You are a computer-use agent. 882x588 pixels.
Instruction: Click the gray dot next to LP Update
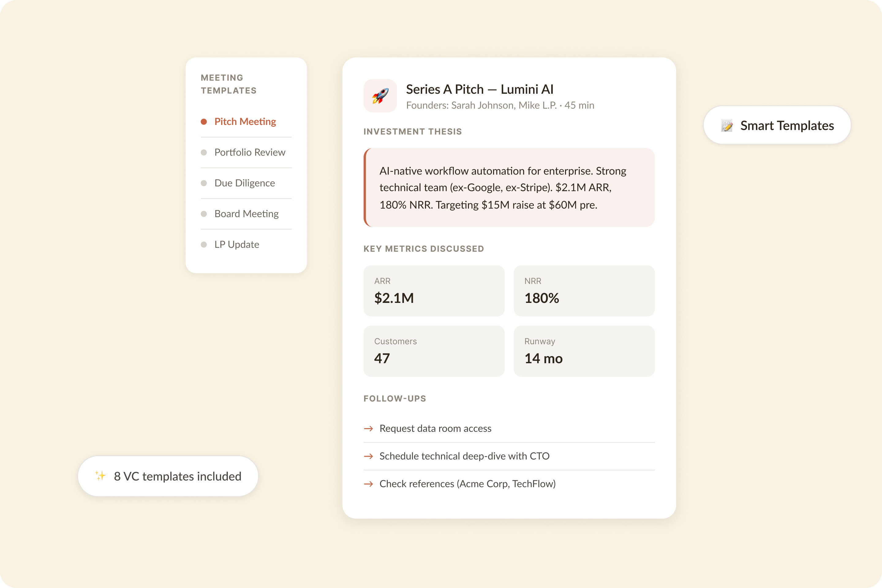204,244
